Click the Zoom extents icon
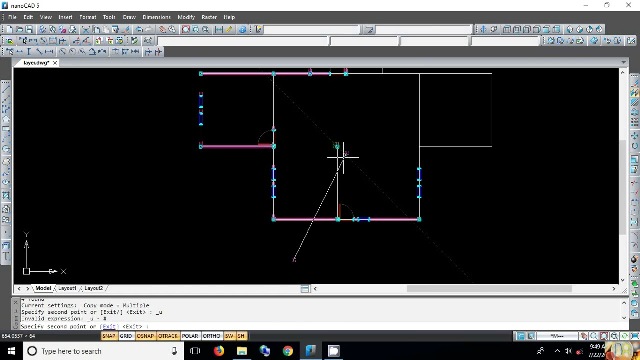640x360 pixels. (186, 29)
